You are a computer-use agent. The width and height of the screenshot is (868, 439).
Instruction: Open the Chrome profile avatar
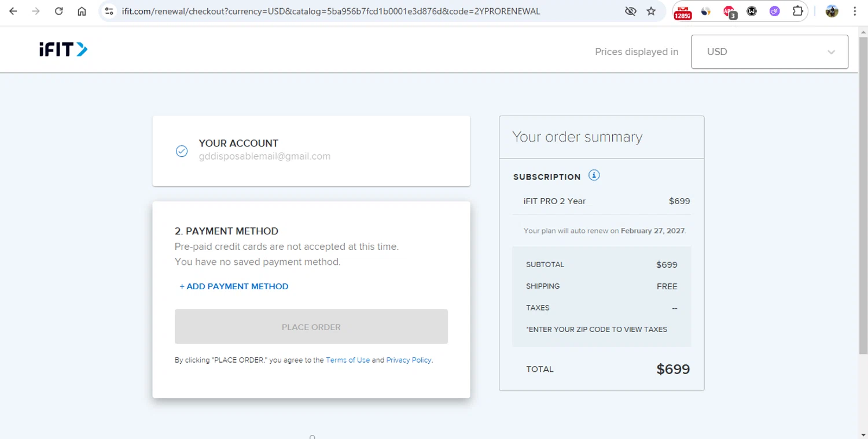click(832, 11)
